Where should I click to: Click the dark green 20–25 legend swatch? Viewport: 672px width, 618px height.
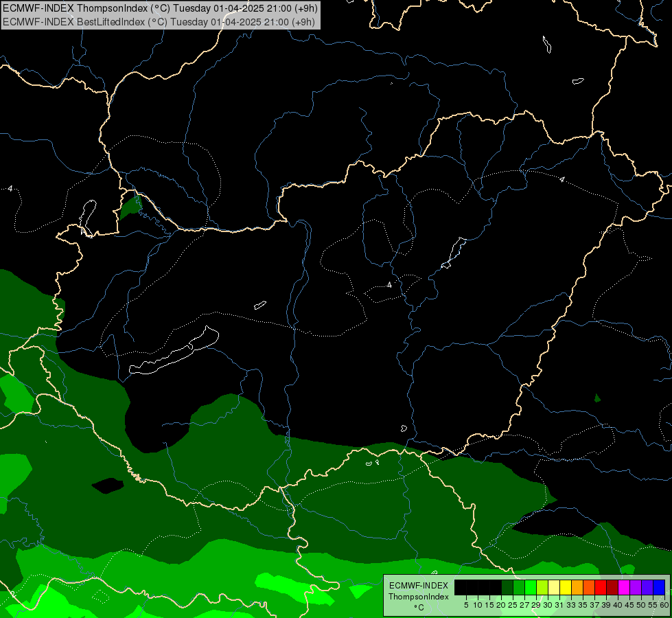507,587
